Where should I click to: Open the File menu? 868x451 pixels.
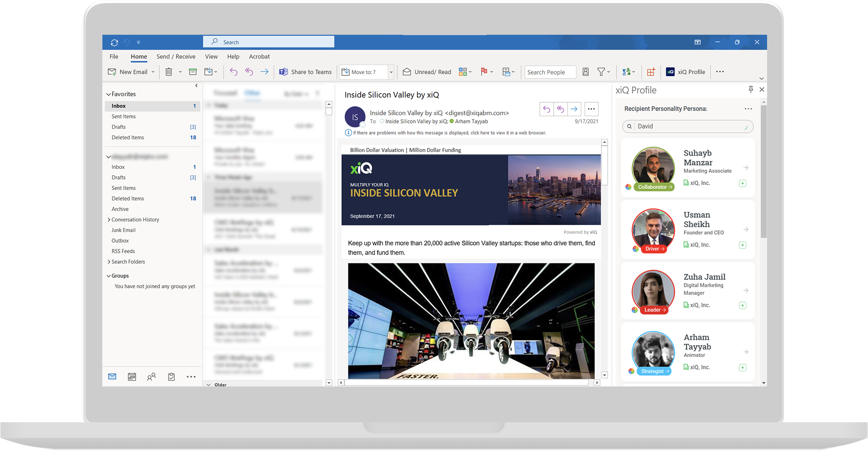114,56
